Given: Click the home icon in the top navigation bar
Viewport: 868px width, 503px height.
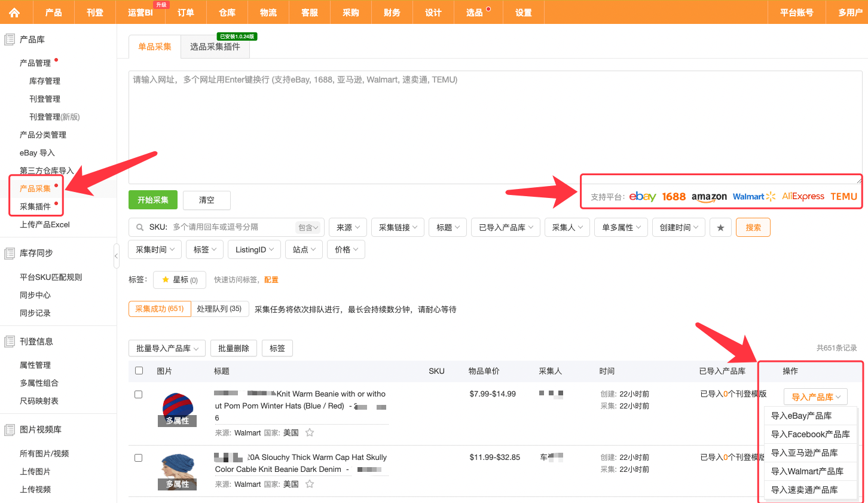Looking at the screenshot, I should (16, 12).
